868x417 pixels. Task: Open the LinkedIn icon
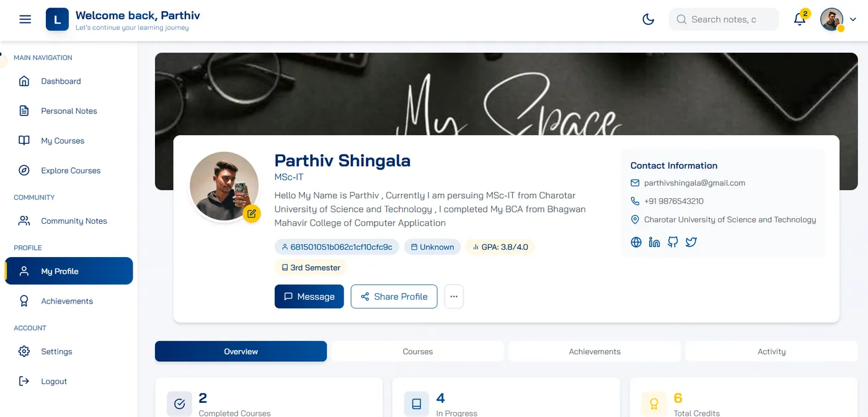654,242
